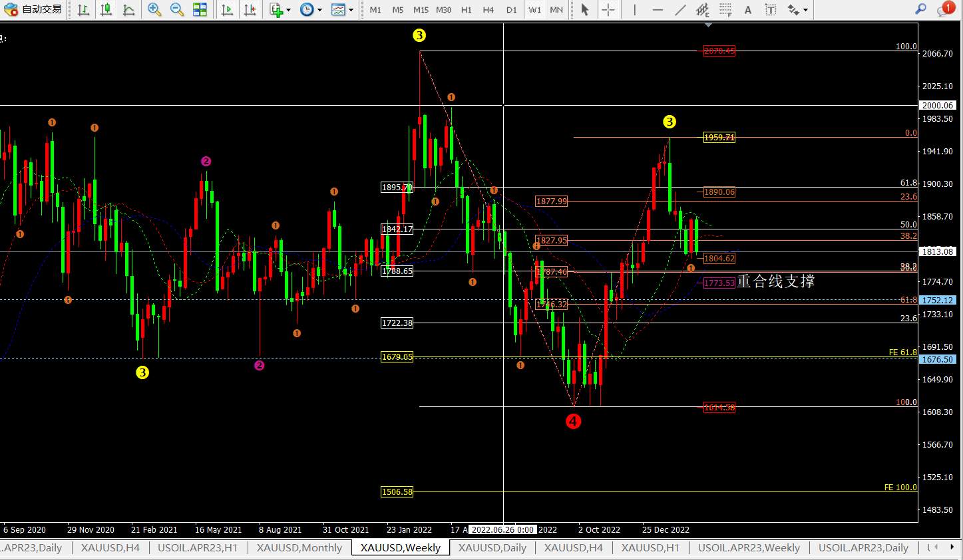The height and width of the screenshot is (560, 963).
Task: Click the 1506.58 yellow price label
Action: point(397,492)
